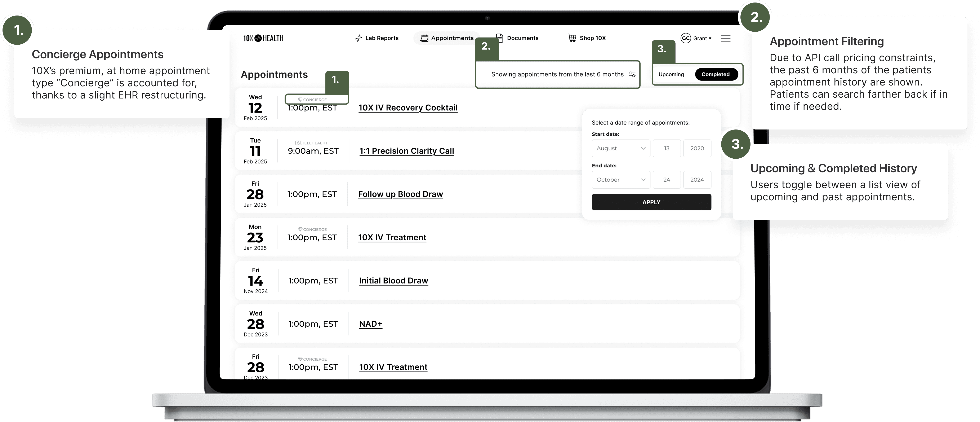
Task: Click the Shop 10X cart icon
Action: [x=572, y=38]
